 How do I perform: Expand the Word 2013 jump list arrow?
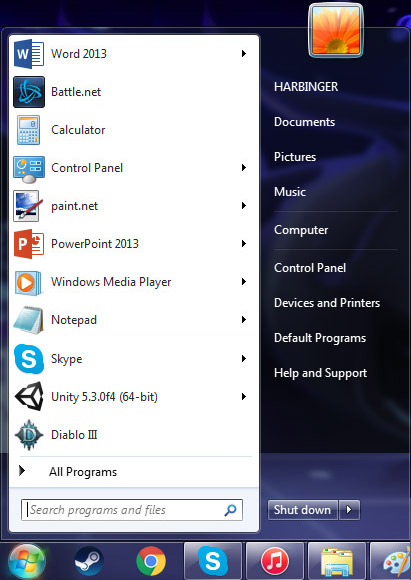point(244,54)
